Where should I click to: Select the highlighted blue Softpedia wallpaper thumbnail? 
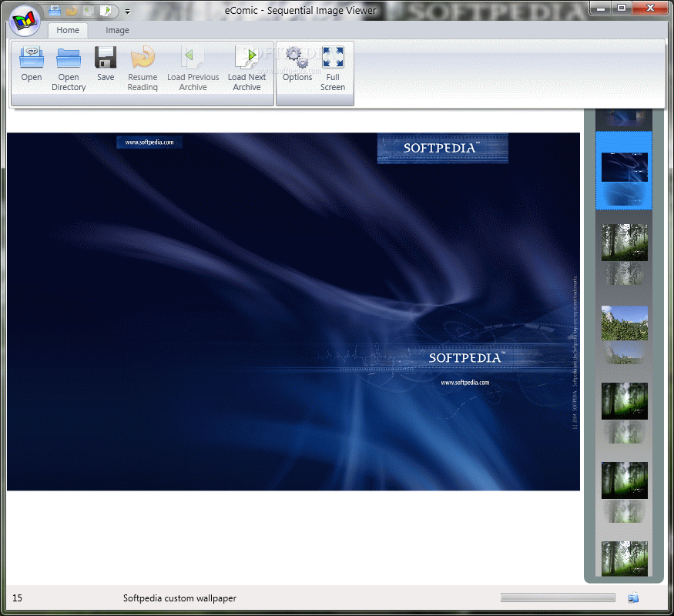624,170
